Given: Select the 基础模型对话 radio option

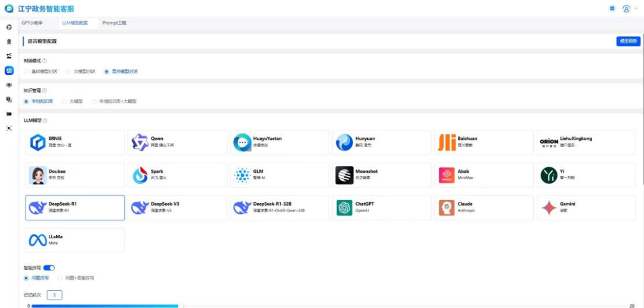Looking at the screenshot, I should [x=27, y=71].
